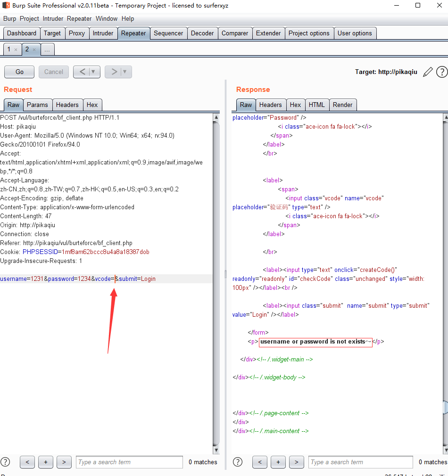The image size is (448, 476).
Task: Click the Burp Suite logo in title bar
Action: (6, 6)
